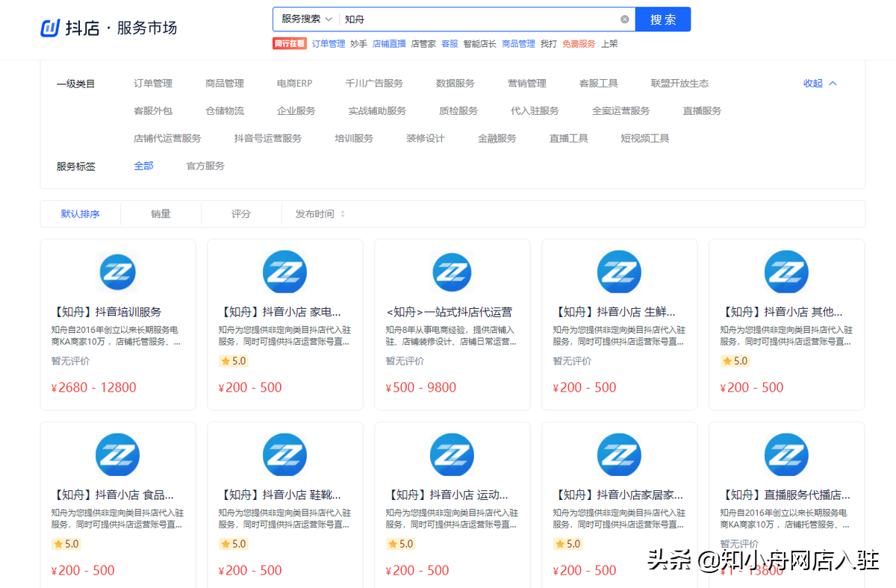Image resolution: width=896 pixels, height=588 pixels.
Task: Filter by 短视频工具 category
Action: (x=645, y=139)
